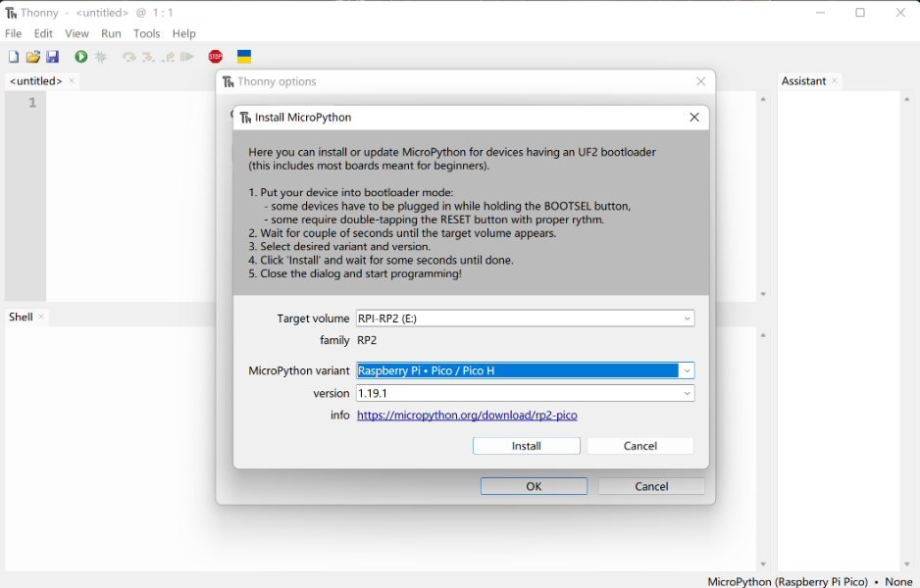Click the Step into toolbar icon
Screen dimensions: 920x588
pos(148,57)
